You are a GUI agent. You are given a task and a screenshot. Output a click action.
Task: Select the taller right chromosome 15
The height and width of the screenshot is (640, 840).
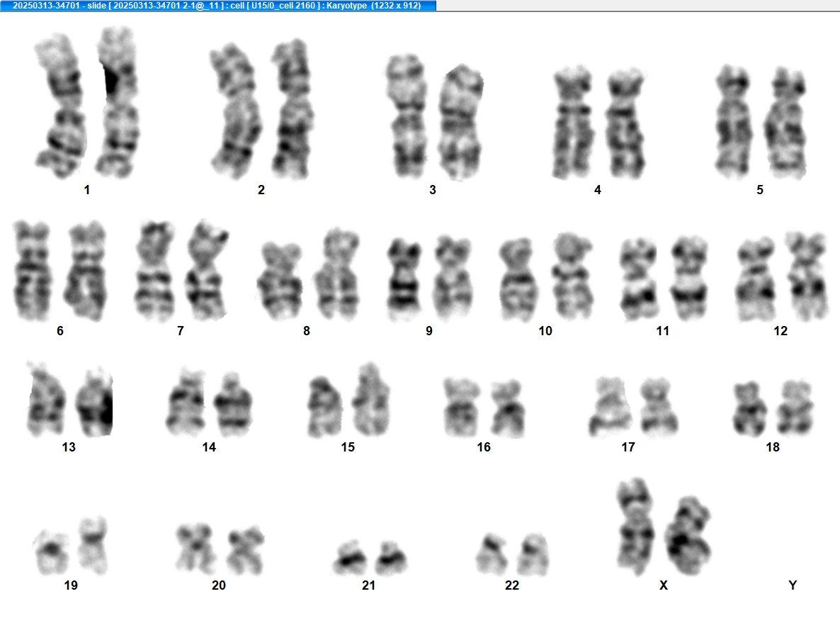point(372,400)
